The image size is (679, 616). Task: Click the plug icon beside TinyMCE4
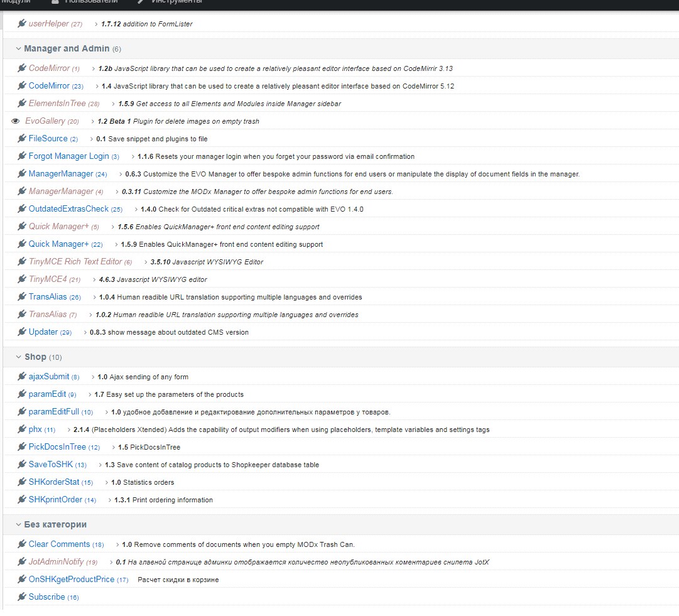(21, 279)
